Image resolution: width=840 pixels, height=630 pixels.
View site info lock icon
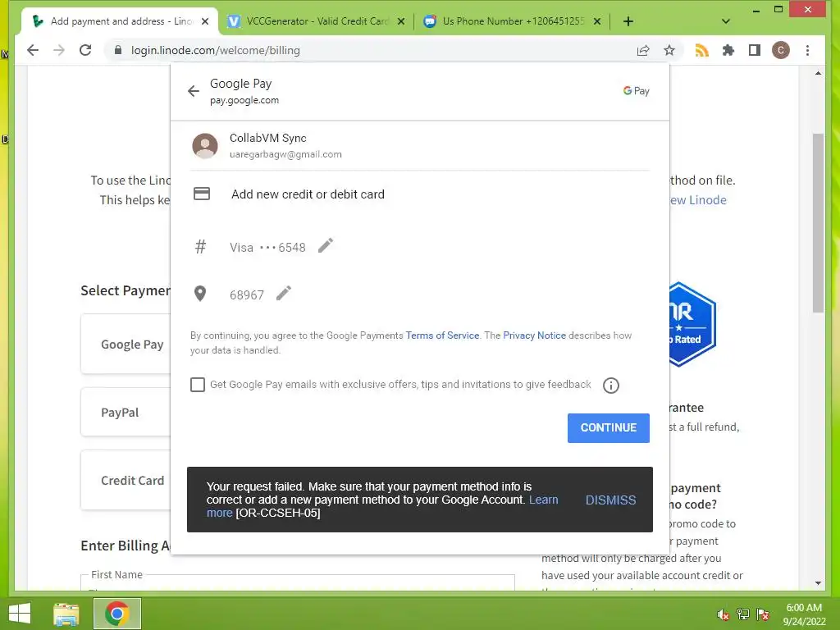point(118,50)
